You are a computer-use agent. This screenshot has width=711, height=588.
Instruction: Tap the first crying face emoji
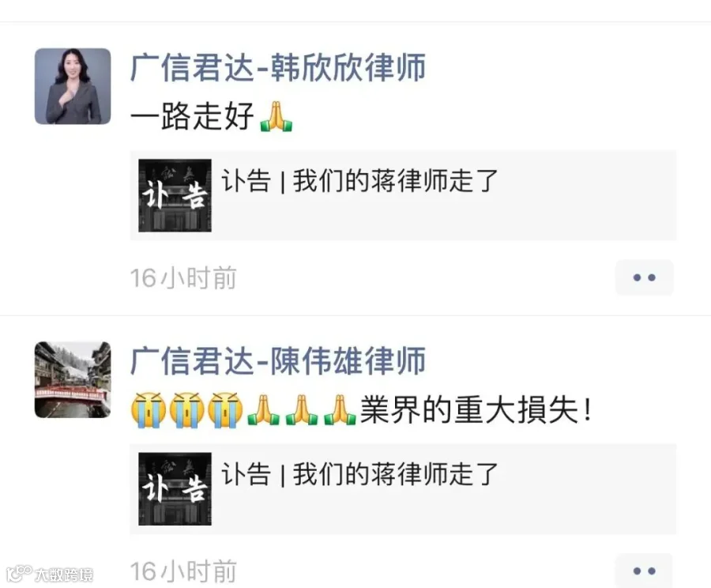coord(148,410)
